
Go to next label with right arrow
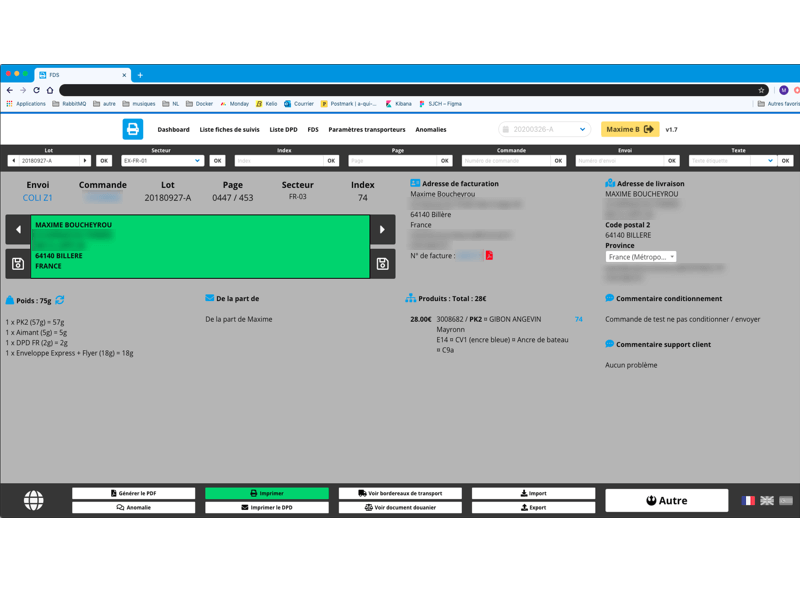[382, 230]
